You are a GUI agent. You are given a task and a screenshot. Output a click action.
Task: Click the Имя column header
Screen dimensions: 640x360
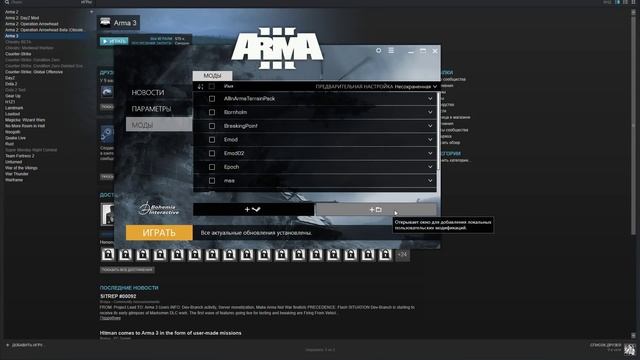[x=229, y=87]
